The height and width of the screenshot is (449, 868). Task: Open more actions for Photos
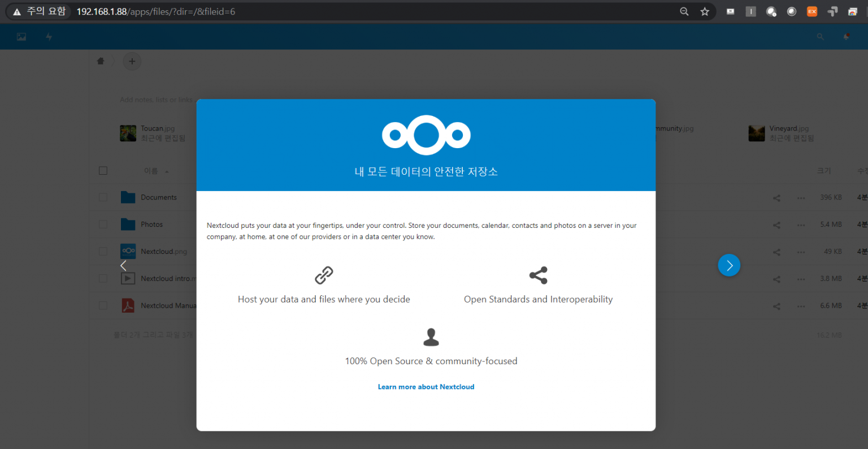(x=801, y=225)
